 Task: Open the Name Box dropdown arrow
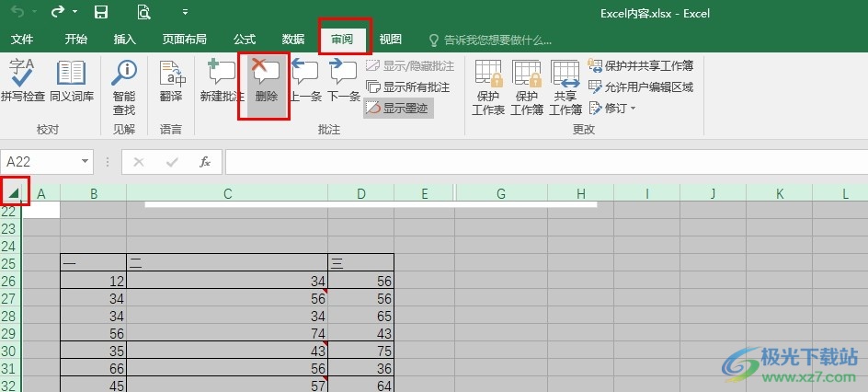point(86,162)
